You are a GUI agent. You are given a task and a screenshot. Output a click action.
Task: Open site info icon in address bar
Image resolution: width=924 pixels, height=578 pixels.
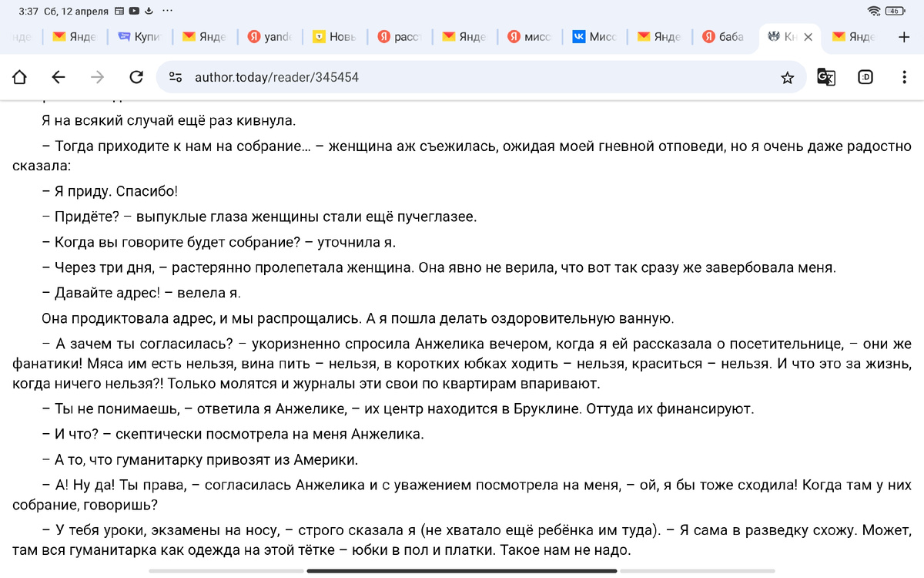pos(176,77)
